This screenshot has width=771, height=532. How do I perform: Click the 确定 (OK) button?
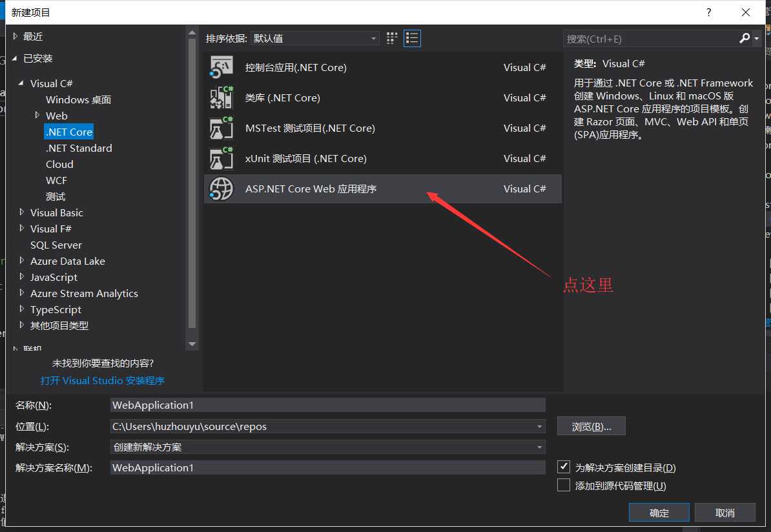click(x=659, y=513)
